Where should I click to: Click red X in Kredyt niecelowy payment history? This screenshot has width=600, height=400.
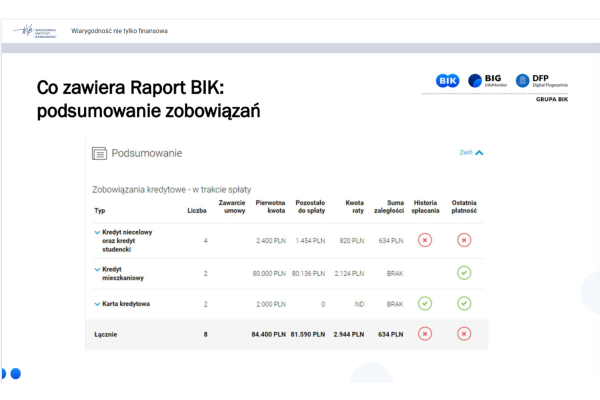click(425, 240)
